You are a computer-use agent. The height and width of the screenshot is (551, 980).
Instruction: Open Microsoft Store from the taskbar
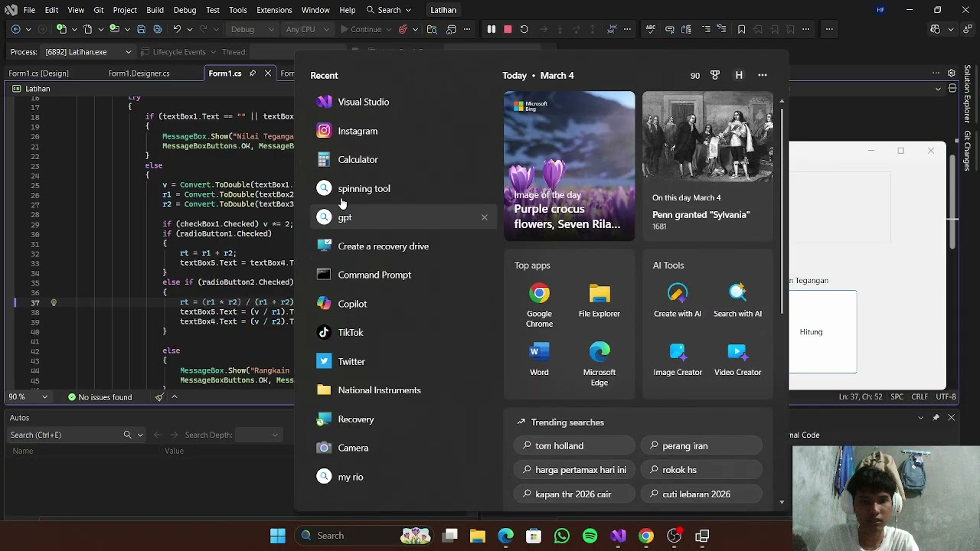(x=534, y=536)
